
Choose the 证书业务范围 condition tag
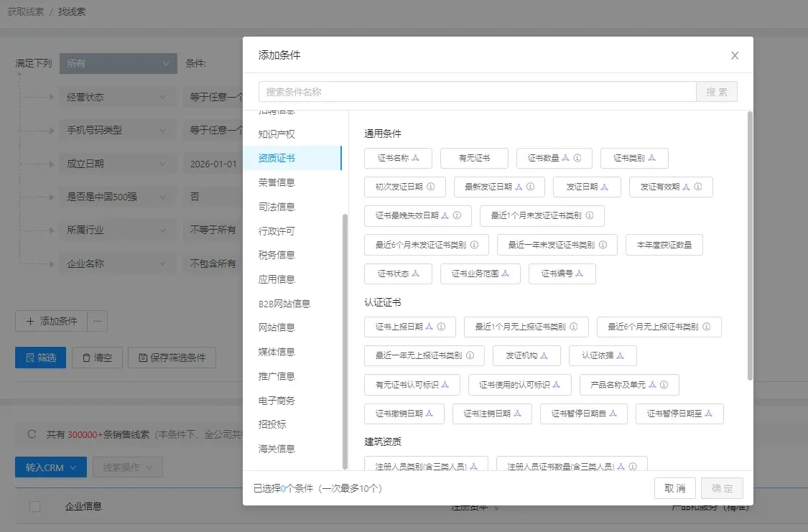[480, 274]
